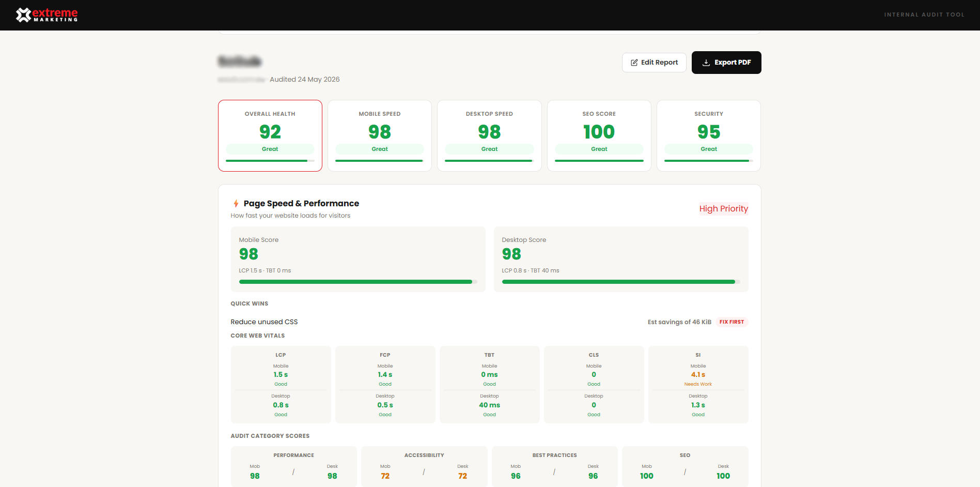
Task: Click the download icon in Export PDF
Action: [x=706, y=63]
